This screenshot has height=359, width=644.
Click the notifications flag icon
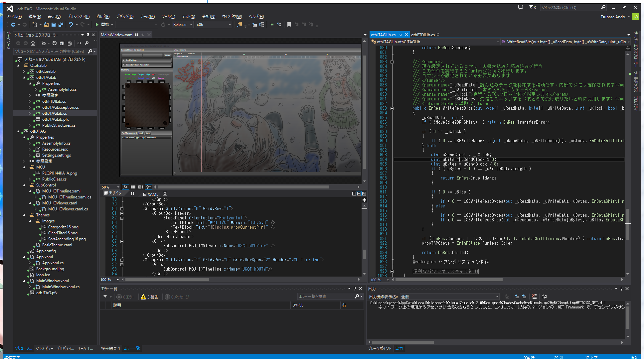point(533,7)
